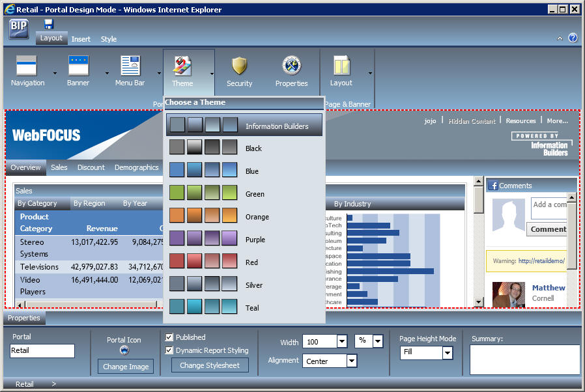Click the WebFOCUS banner logo
This screenshot has width=585, height=392.
pyautogui.click(x=46, y=135)
